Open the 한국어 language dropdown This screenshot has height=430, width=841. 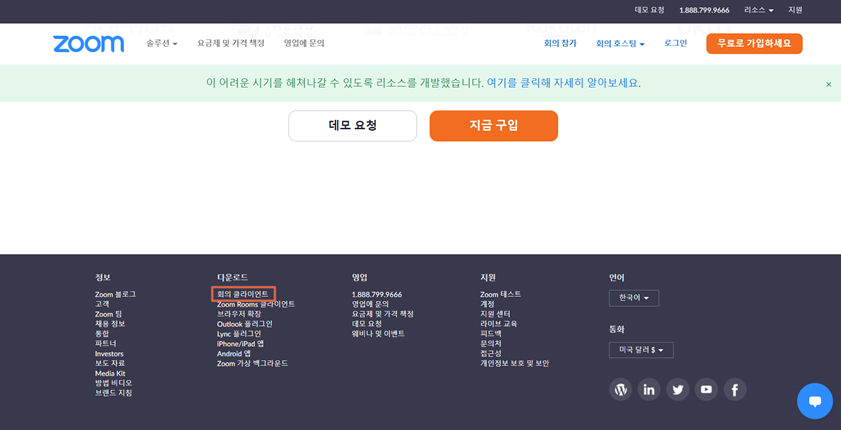(x=634, y=298)
